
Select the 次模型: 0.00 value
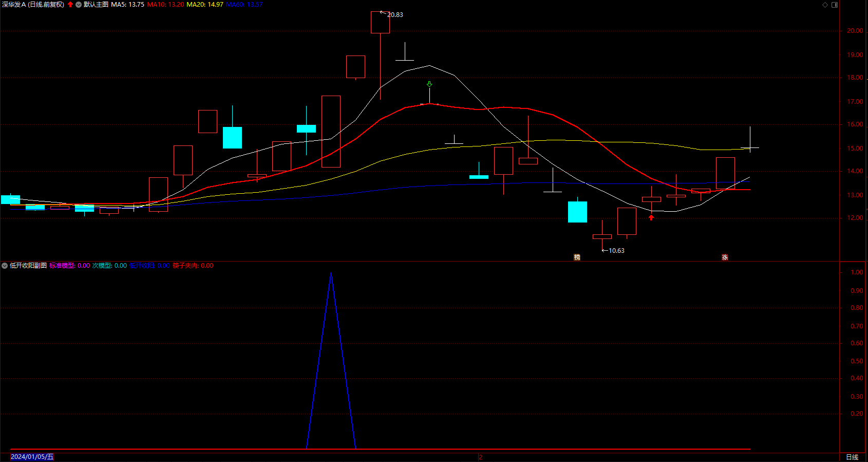tap(109, 266)
